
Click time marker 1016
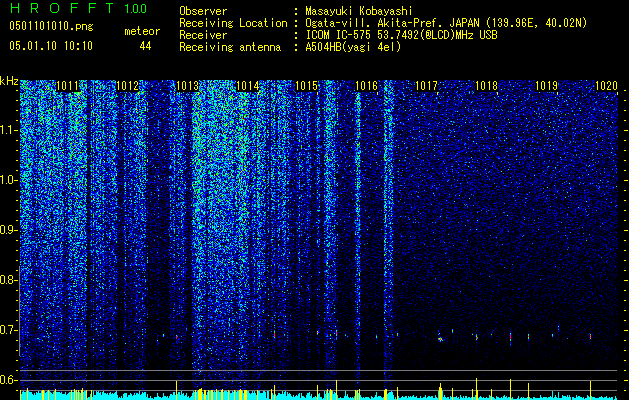tap(367, 86)
